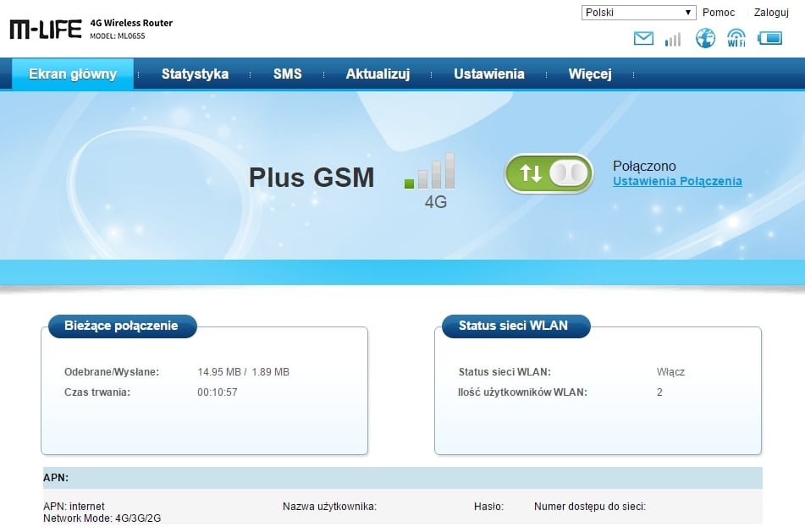
Task: Click the Czas trwania label
Action: [97, 392]
